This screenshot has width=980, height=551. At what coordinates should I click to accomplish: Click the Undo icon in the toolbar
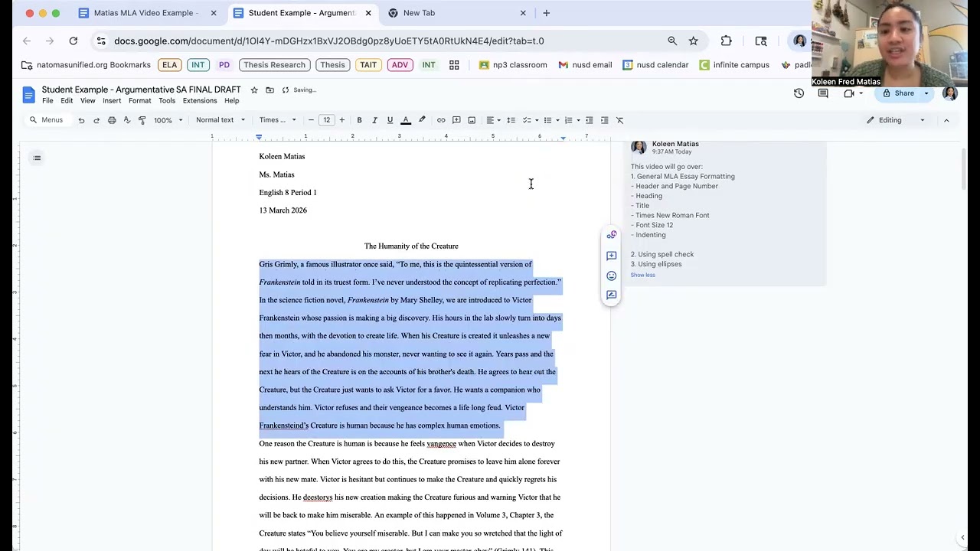pos(81,120)
